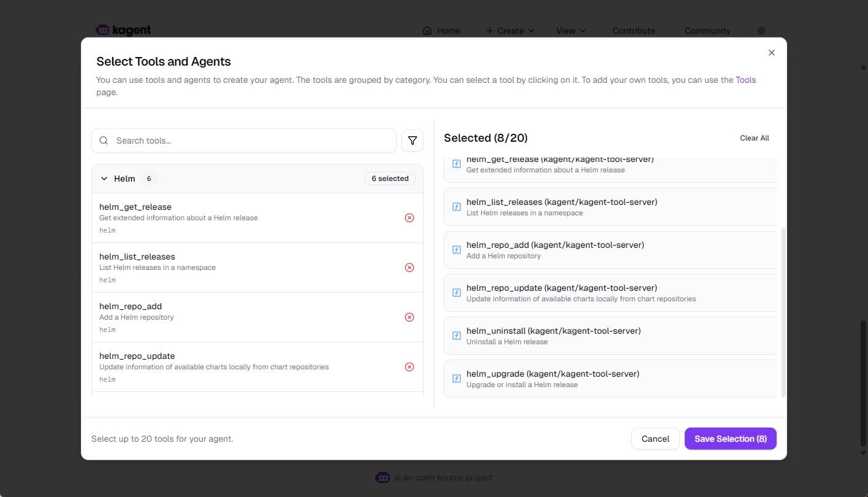Open the Tools page link
This screenshot has height=497, width=868.
[x=745, y=80]
